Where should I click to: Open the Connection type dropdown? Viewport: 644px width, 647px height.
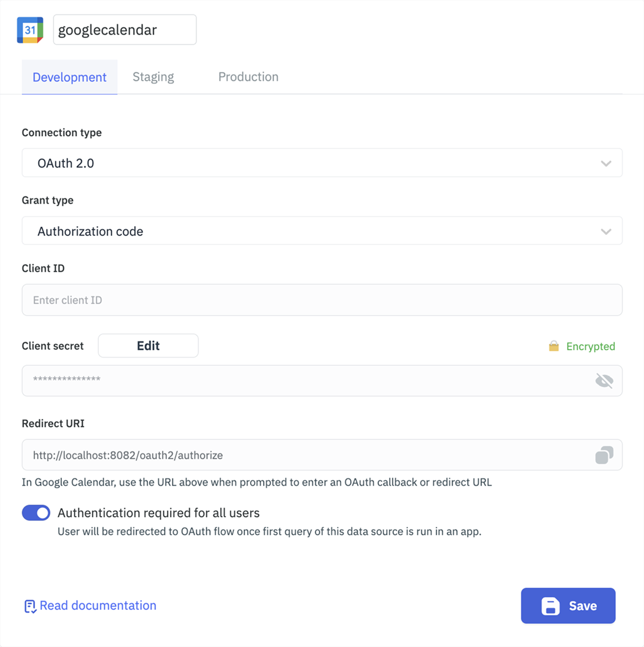coord(322,163)
